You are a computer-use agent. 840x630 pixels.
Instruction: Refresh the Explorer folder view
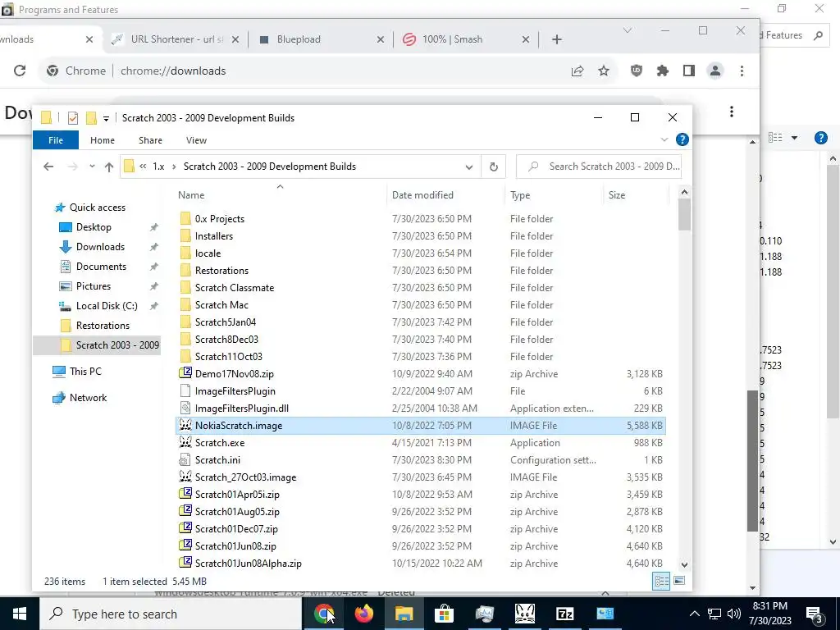coord(493,167)
